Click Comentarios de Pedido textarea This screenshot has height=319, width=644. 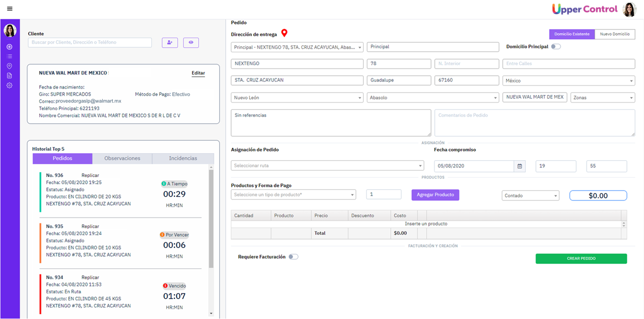tap(535, 123)
